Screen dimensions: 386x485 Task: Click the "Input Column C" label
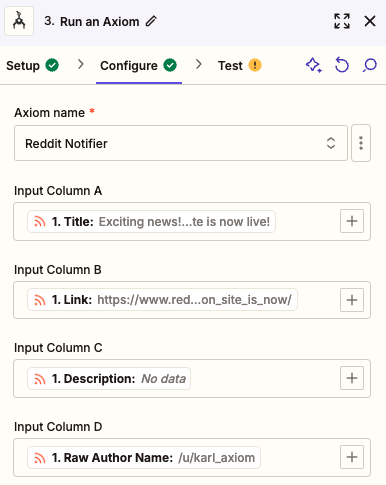pyautogui.click(x=58, y=348)
